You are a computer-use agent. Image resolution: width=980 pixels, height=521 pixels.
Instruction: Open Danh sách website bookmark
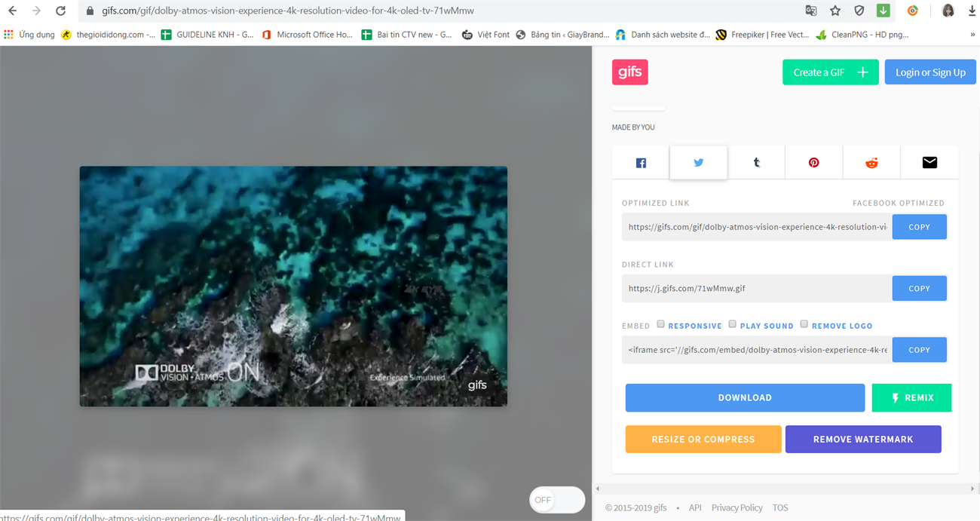click(663, 35)
